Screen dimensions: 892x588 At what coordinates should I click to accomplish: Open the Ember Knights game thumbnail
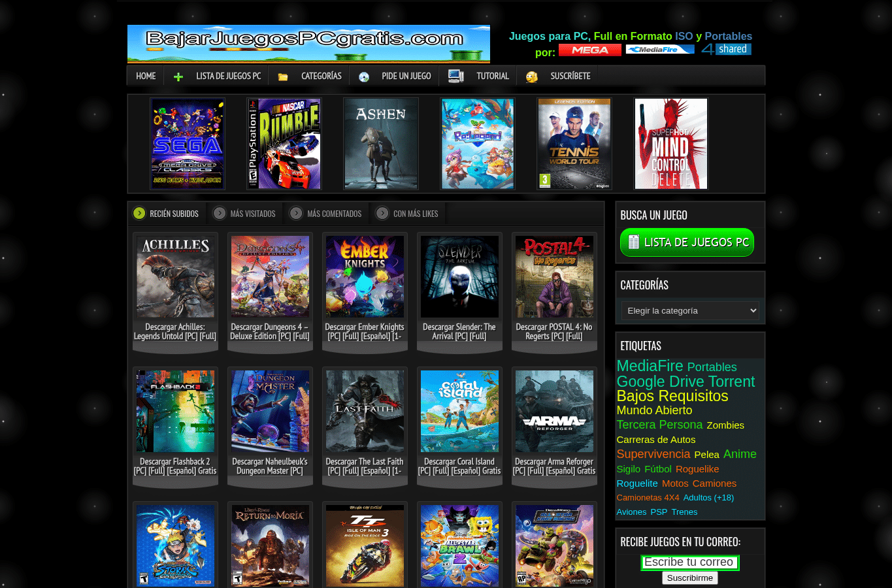coord(365,277)
